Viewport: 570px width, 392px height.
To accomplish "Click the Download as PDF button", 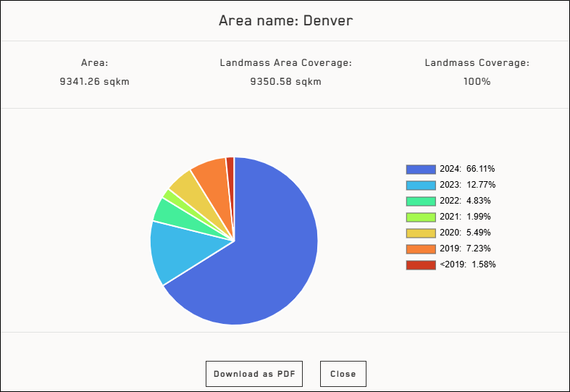I will 253,374.
